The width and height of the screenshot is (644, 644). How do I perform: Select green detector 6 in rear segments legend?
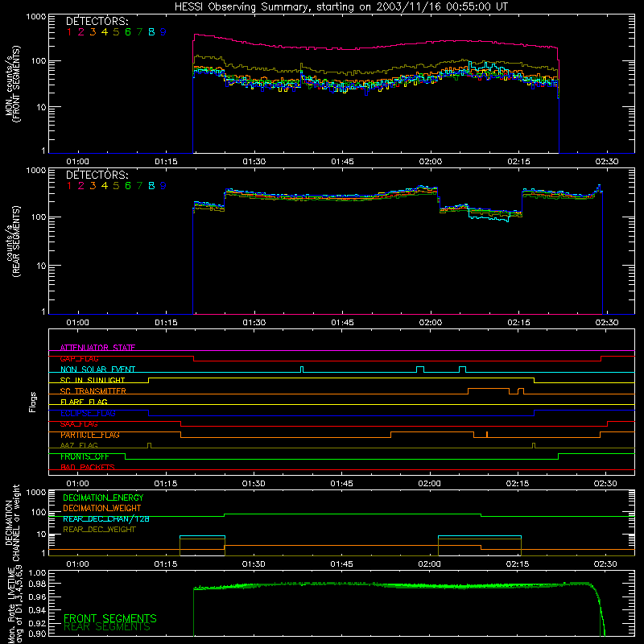(128, 186)
